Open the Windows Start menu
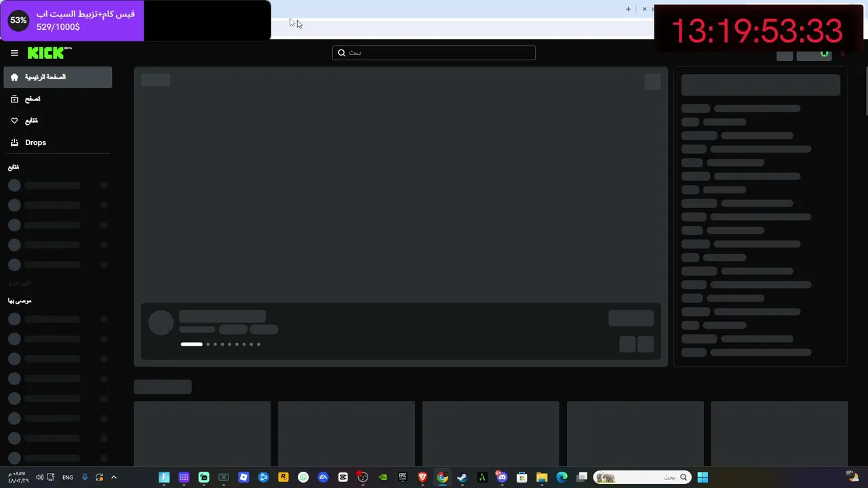 (x=703, y=477)
